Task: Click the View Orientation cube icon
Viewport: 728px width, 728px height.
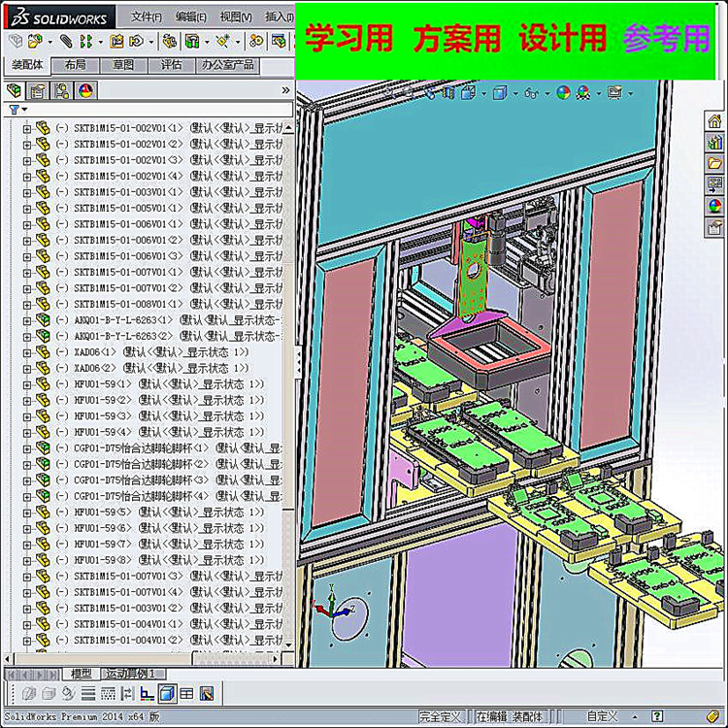Action: (x=468, y=93)
